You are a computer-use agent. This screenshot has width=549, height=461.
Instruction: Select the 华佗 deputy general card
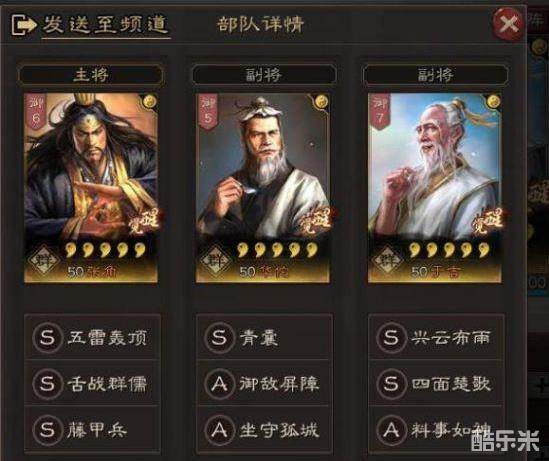[x=263, y=188]
